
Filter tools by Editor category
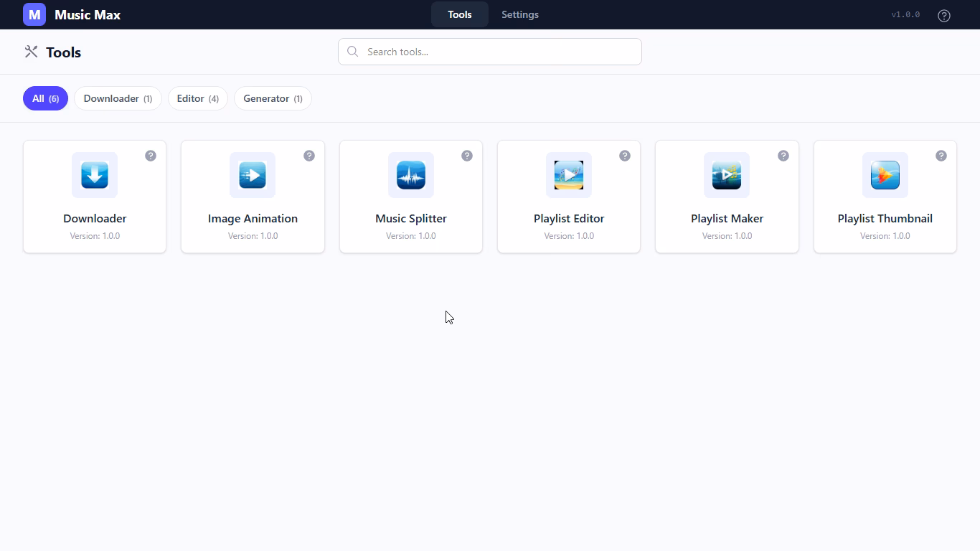tap(198, 98)
